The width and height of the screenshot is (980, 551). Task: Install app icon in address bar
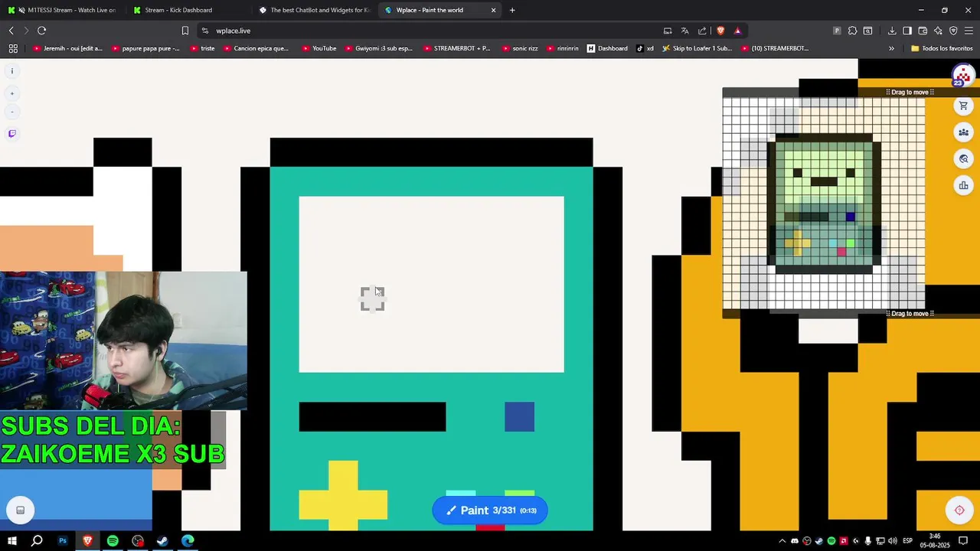668,31
